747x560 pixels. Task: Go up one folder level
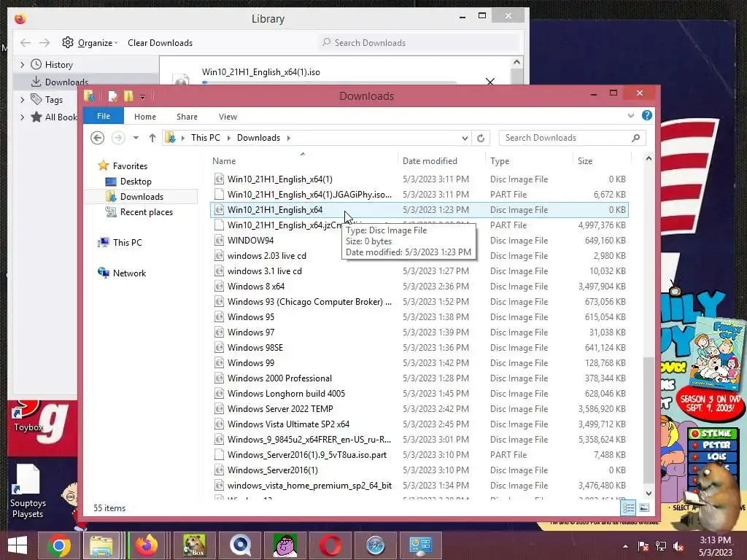[x=152, y=138]
